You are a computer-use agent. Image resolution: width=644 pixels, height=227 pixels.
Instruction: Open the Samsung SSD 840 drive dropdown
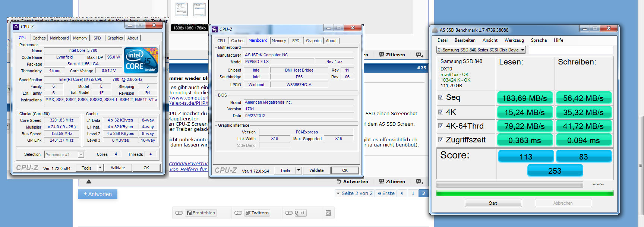(x=481, y=50)
